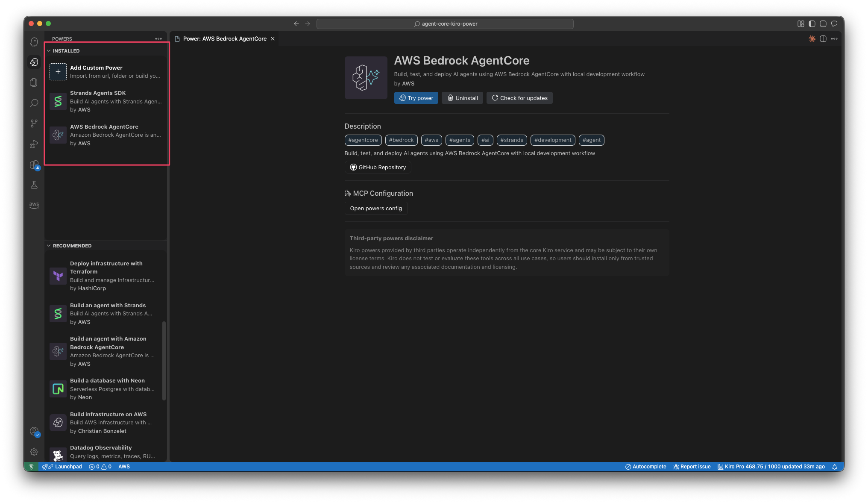Click the agent-core-kiro-power search field

pyautogui.click(x=445, y=24)
